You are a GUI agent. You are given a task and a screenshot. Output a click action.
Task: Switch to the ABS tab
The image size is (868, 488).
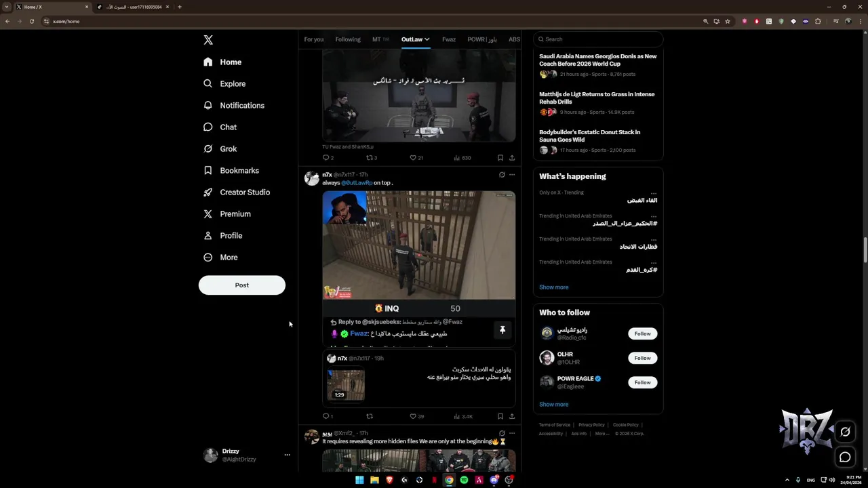[x=514, y=39]
